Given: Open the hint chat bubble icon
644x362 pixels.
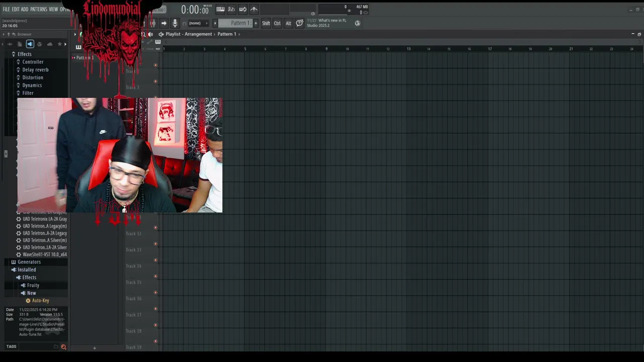Looking at the screenshot, I should 299,23.
